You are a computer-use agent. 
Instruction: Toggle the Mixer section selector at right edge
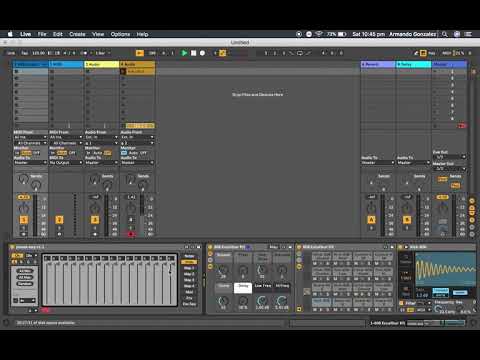[x=472, y=220]
